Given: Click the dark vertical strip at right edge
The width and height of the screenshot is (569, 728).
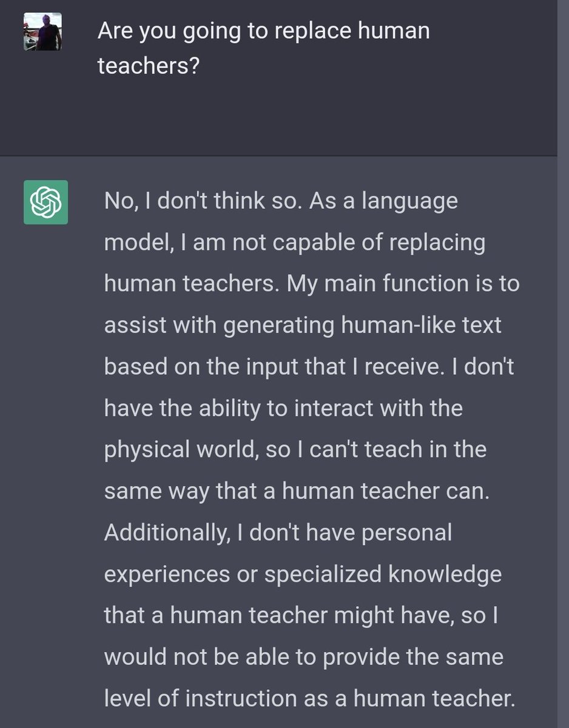Looking at the screenshot, I should pos(563,364).
